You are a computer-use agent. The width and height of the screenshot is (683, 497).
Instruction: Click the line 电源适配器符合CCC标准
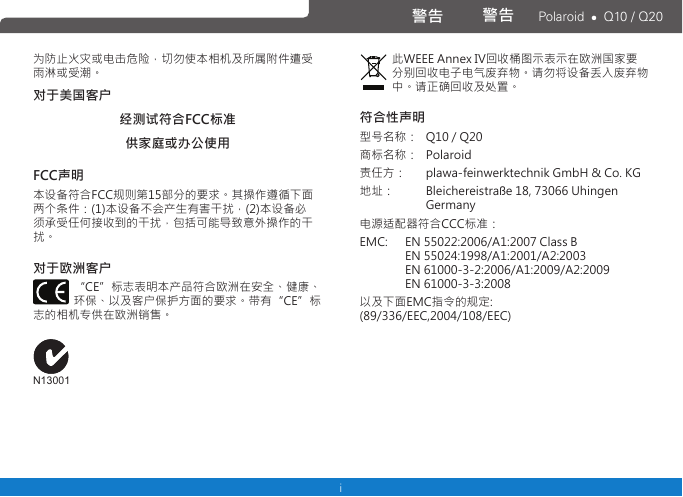(428, 224)
